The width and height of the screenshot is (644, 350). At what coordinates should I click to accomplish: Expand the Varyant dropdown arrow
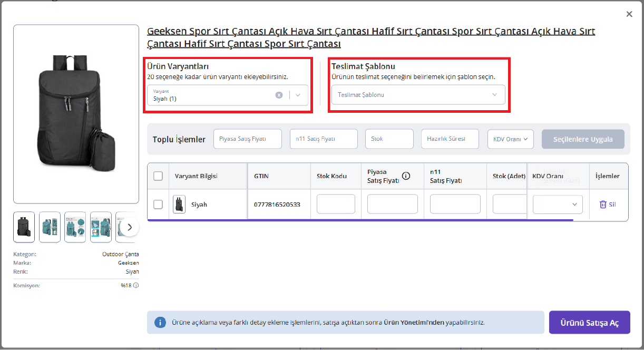pyautogui.click(x=298, y=95)
